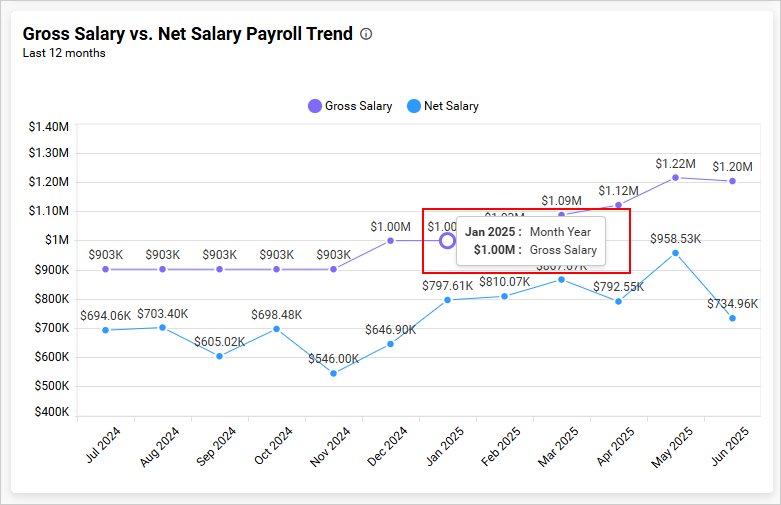Click the Dec 2024 Gross Salary point $1.00M
The height and width of the screenshot is (505, 781).
click(390, 240)
